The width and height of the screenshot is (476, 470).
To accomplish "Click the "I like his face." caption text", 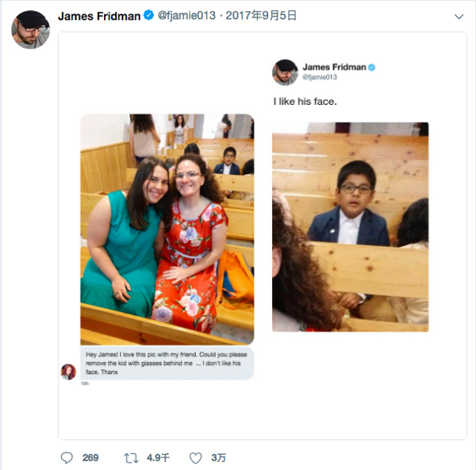I will tap(305, 101).
